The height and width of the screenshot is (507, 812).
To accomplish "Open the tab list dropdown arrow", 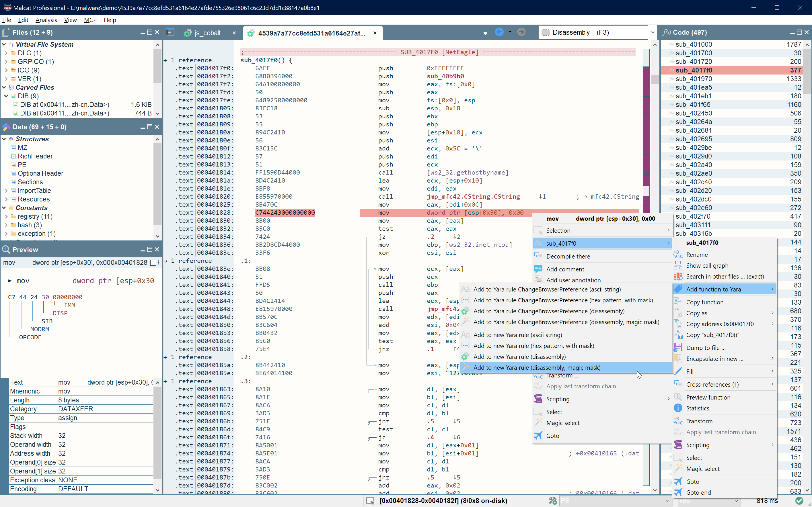I will [x=485, y=33].
